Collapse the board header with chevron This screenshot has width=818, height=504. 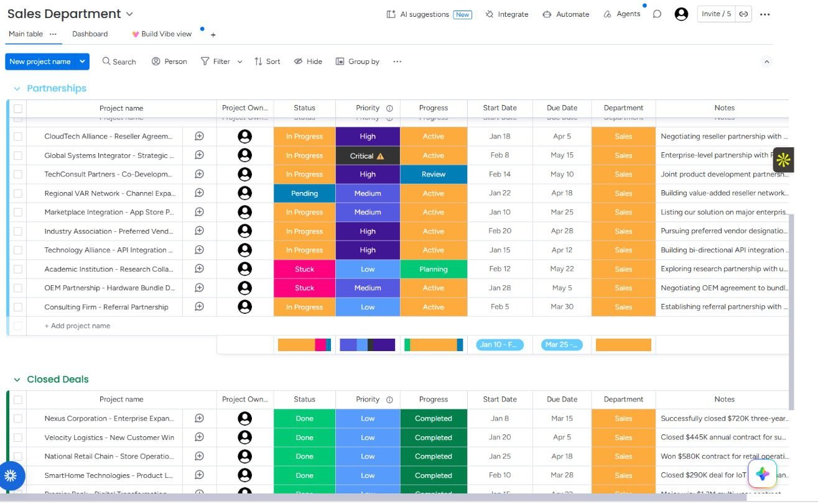coord(767,62)
